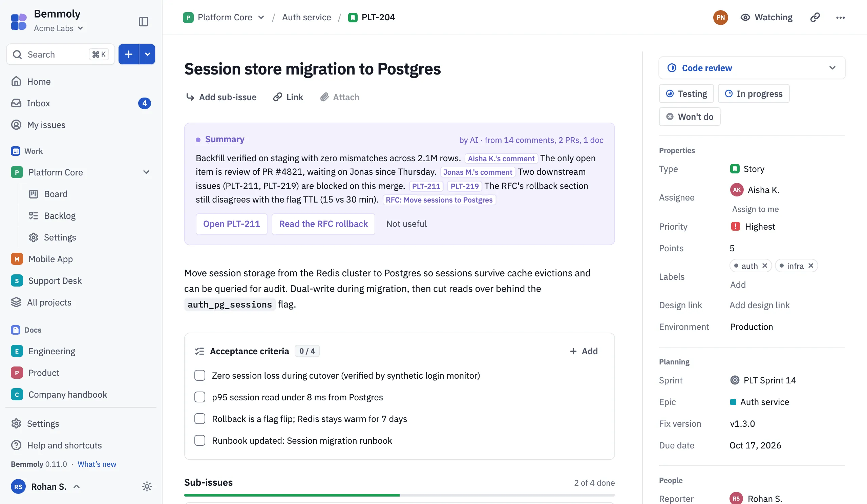Open the Engineering docs space
Image resolution: width=867 pixels, height=504 pixels.
[x=81, y=351]
